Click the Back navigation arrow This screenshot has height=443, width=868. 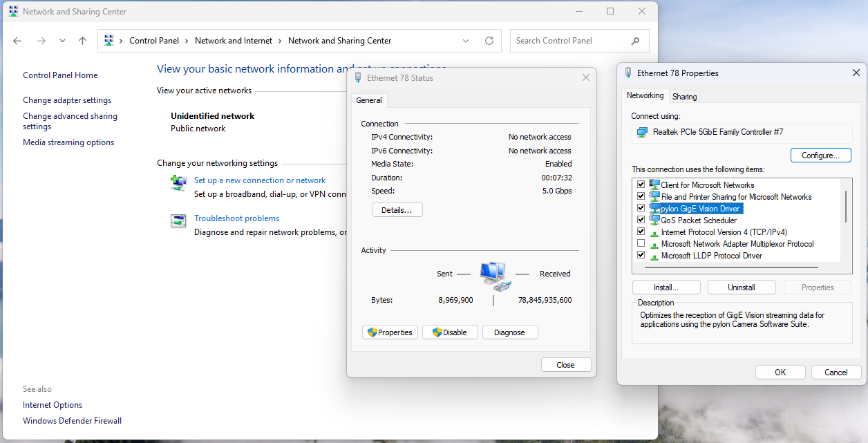pyautogui.click(x=17, y=41)
